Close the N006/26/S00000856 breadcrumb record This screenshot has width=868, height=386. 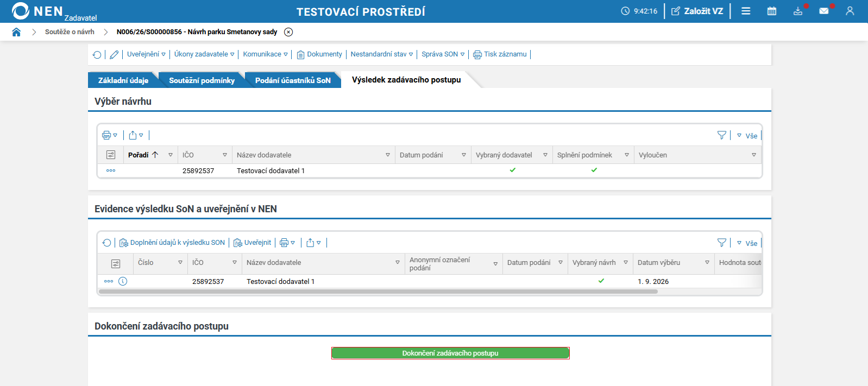coord(288,32)
